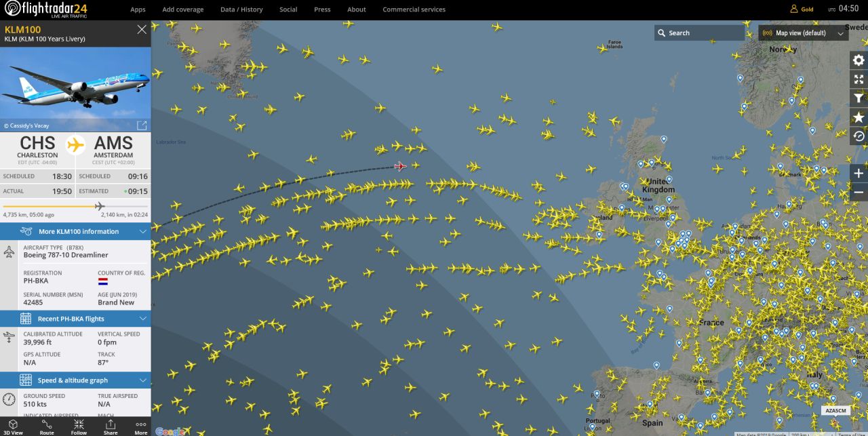Toggle Follow for the selected aircraft
Screen dimensions: 868x436
point(79,427)
